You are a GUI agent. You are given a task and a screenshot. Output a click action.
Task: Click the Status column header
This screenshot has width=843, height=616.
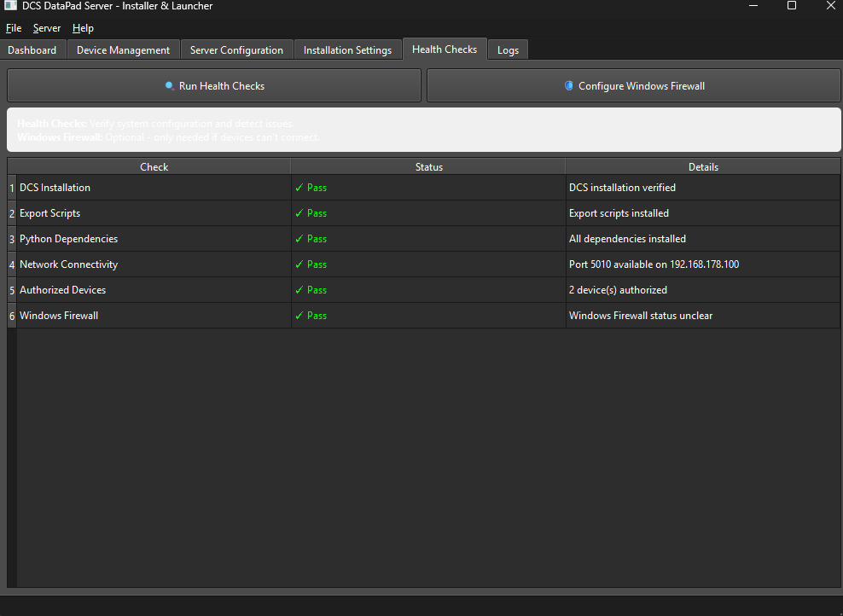428,167
